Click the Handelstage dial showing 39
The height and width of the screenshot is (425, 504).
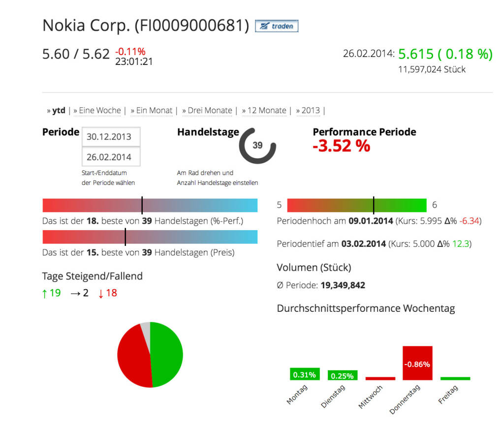[x=257, y=146]
